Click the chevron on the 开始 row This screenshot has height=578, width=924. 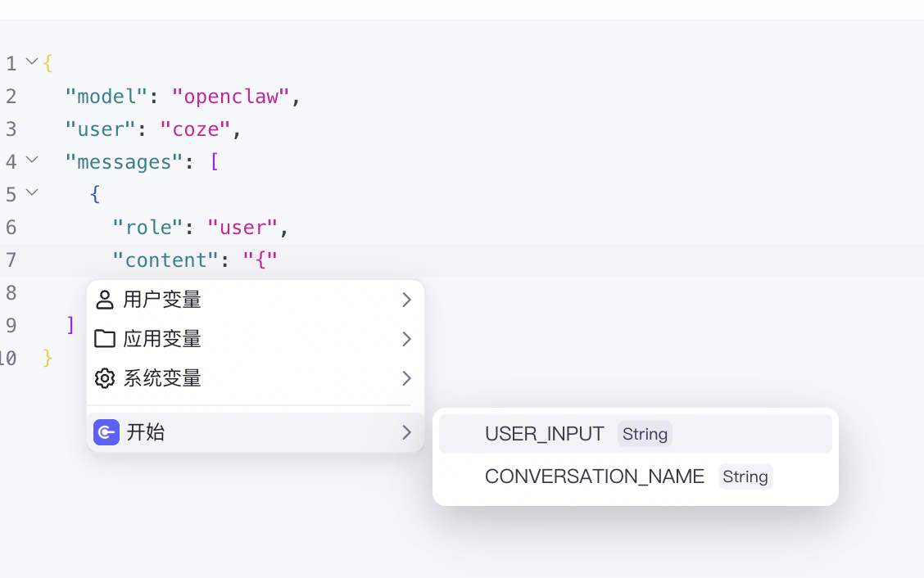(x=406, y=432)
